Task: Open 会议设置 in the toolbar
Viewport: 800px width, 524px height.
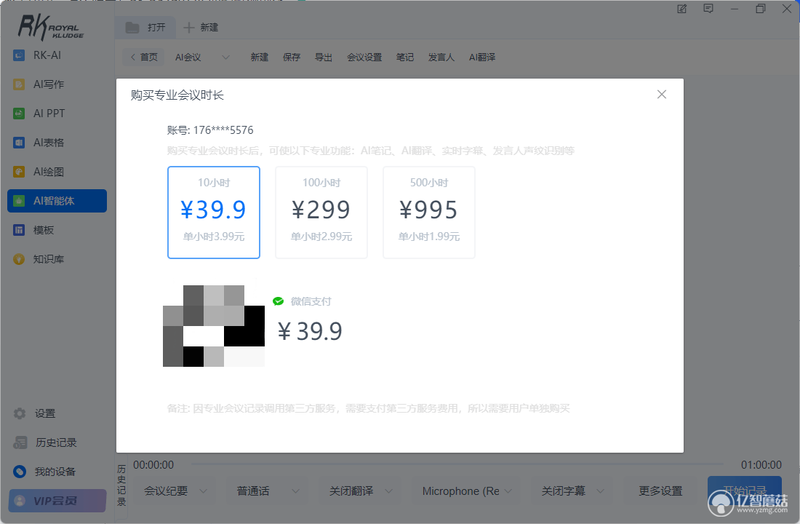Action: coord(364,57)
